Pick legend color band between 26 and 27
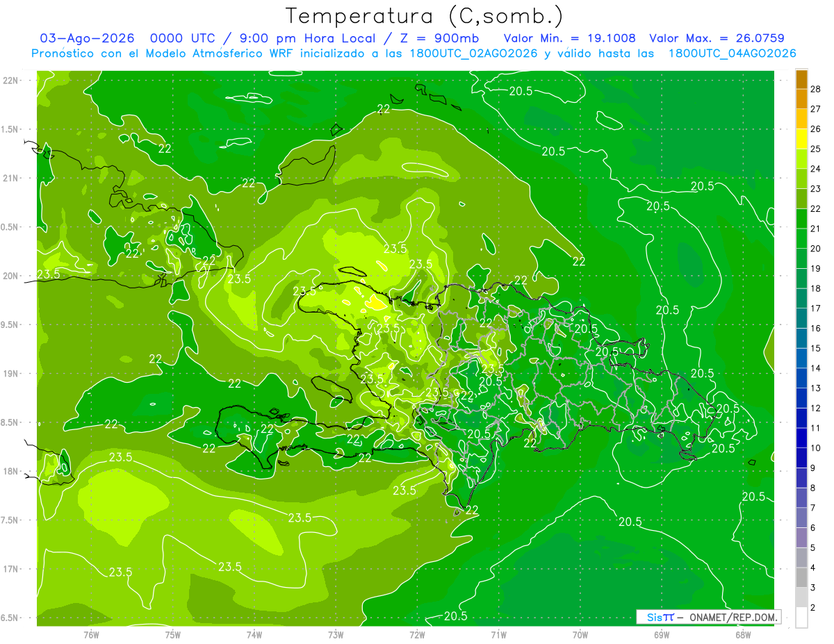The width and height of the screenshot is (834, 644). 801,119
